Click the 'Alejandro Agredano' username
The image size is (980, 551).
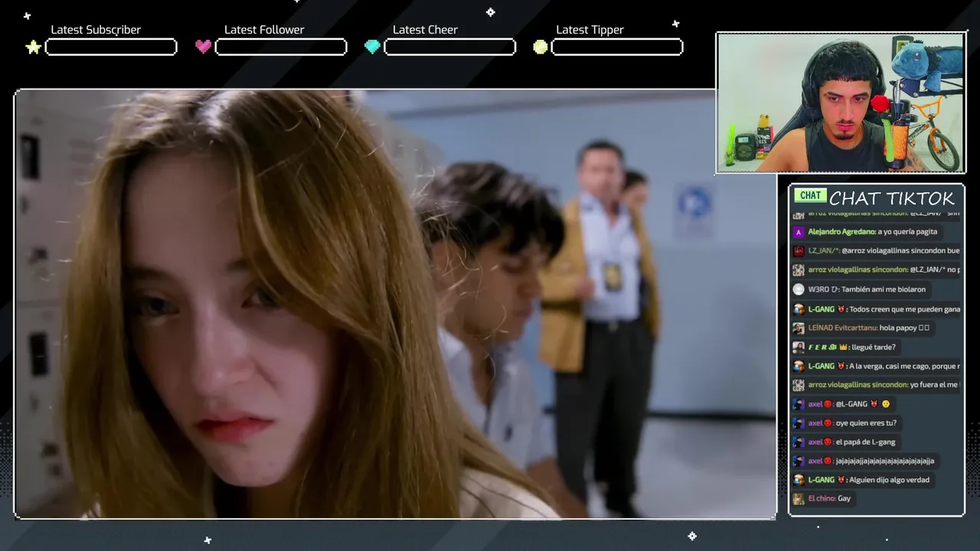coord(841,232)
